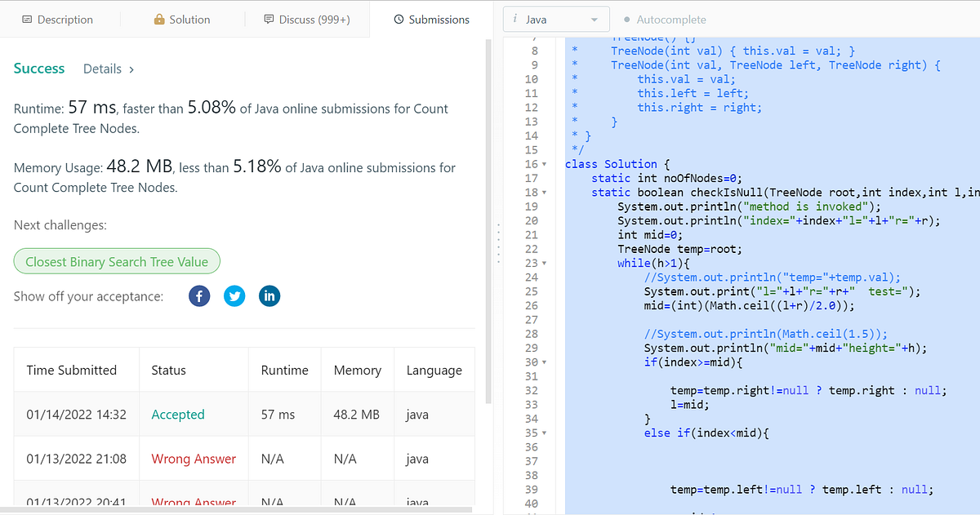Click the discussion bubble icon next to Discuss
This screenshot has height=515, width=980.
click(269, 19)
